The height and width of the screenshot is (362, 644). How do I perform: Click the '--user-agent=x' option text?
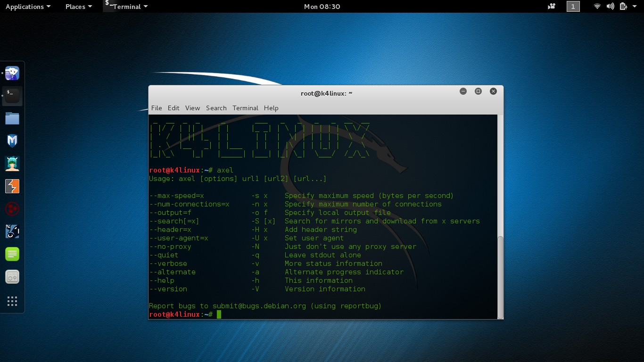pos(179,238)
